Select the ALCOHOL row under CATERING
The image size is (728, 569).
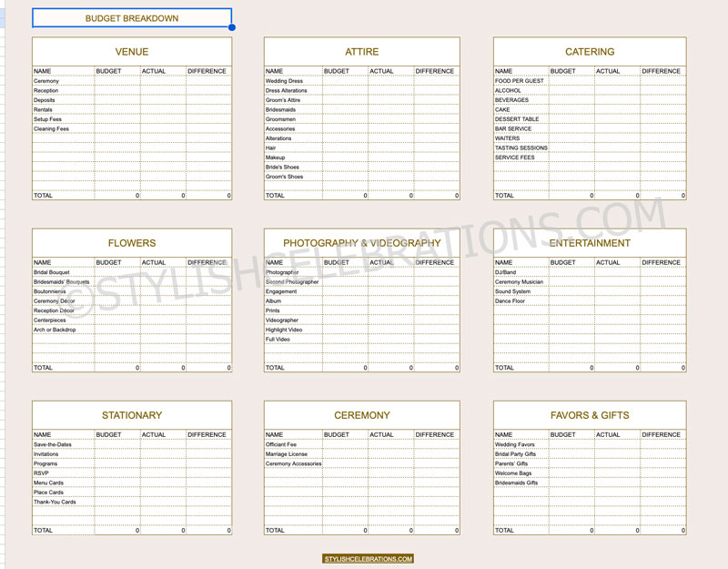509,90
